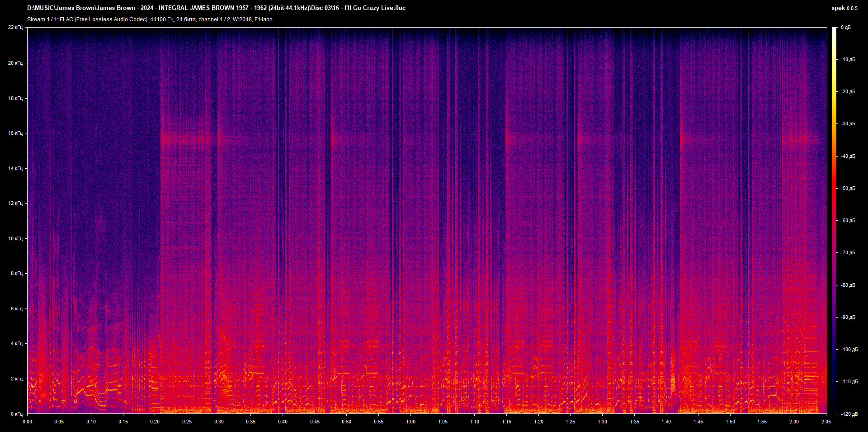
Task: Click the 1:30 time axis label
Action: point(603,422)
